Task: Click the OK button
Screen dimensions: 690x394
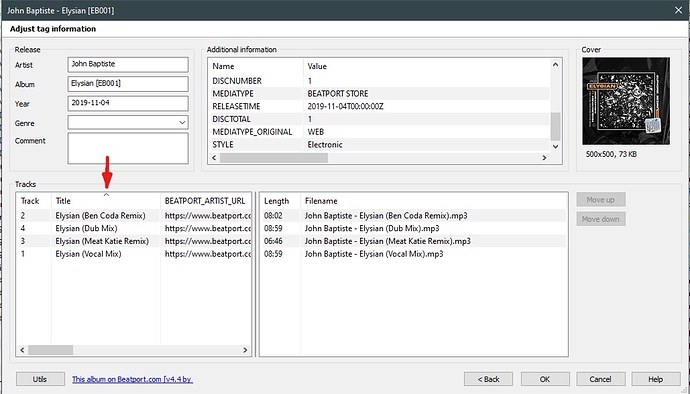Action: [545, 379]
